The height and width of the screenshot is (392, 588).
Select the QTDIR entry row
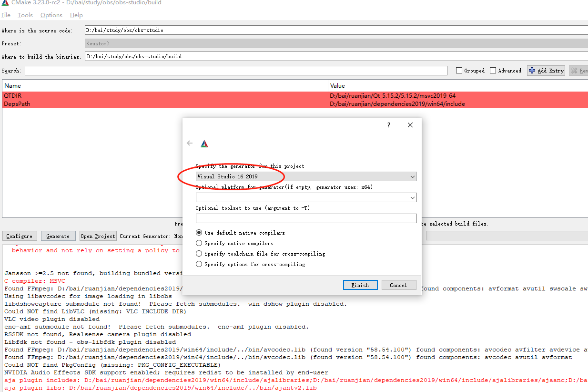click(295, 96)
